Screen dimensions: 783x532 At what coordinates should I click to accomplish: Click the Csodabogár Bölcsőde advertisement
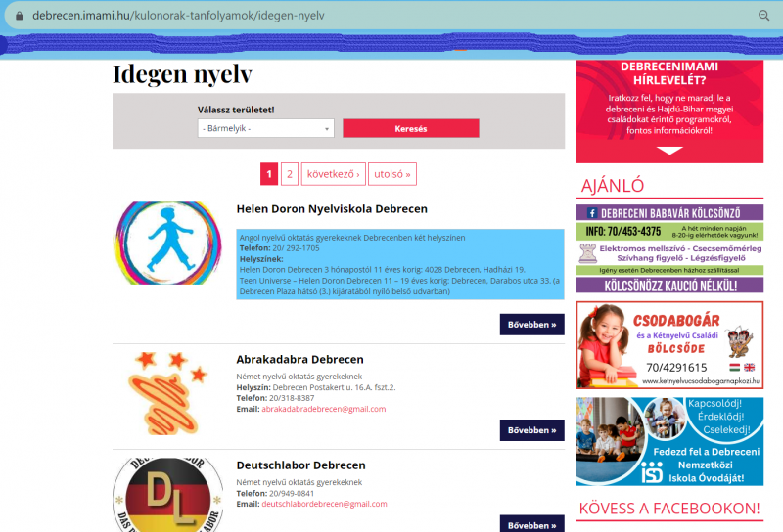(x=669, y=345)
